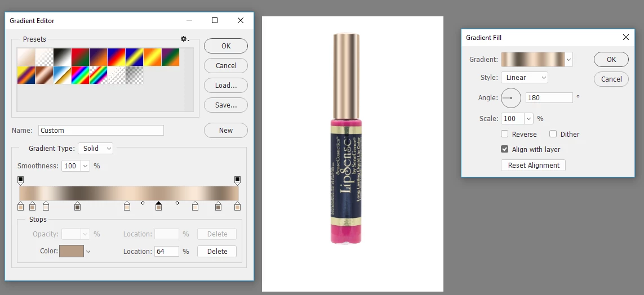644x295 pixels.
Task: Select the Copper gradient preset
Action: [44, 75]
